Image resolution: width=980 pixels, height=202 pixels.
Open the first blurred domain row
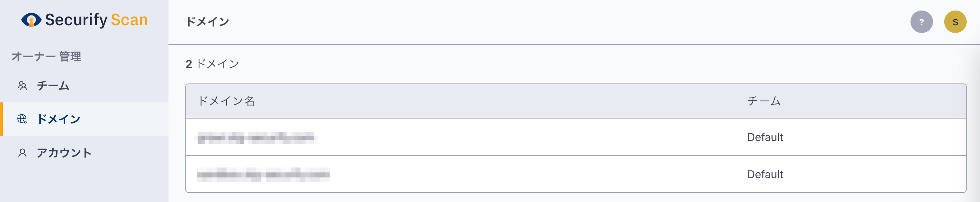[576, 137]
